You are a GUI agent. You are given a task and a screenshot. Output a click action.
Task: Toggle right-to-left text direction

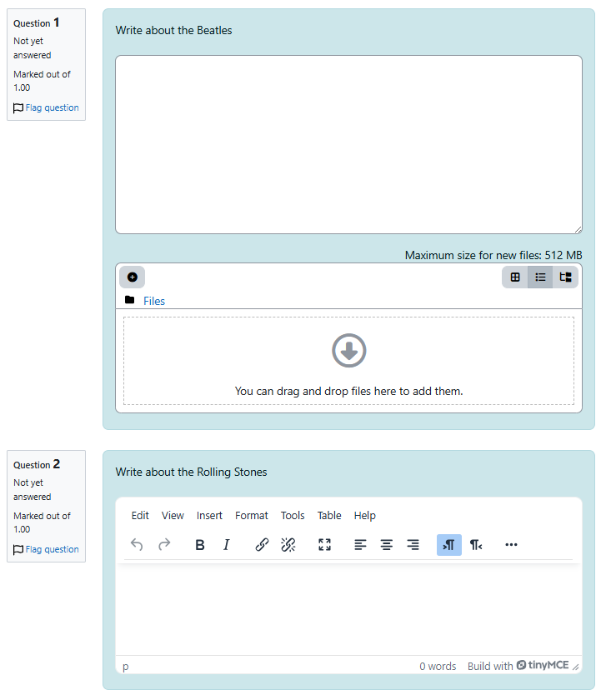pyautogui.click(x=475, y=545)
